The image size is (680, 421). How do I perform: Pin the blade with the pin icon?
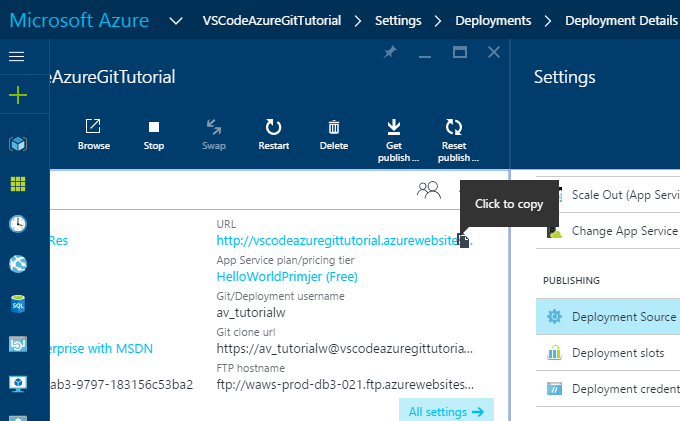(390, 52)
